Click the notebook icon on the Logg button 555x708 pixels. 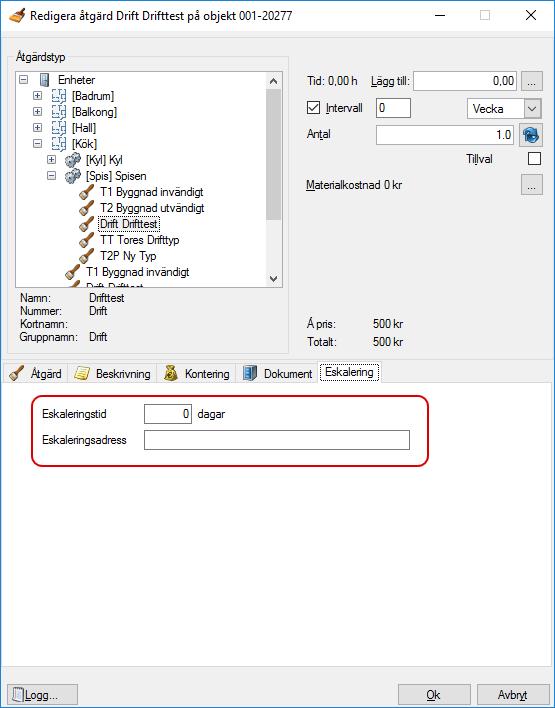click(x=17, y=695)
